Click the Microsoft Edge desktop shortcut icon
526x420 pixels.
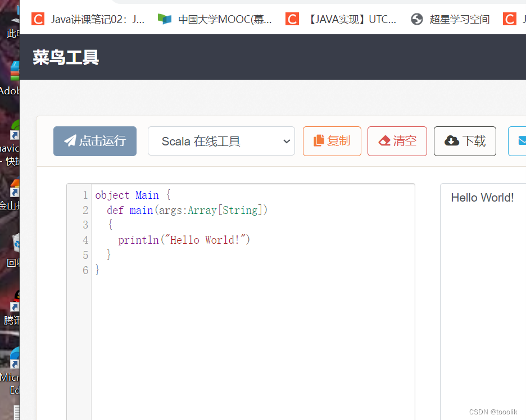(x=15, y=358)
